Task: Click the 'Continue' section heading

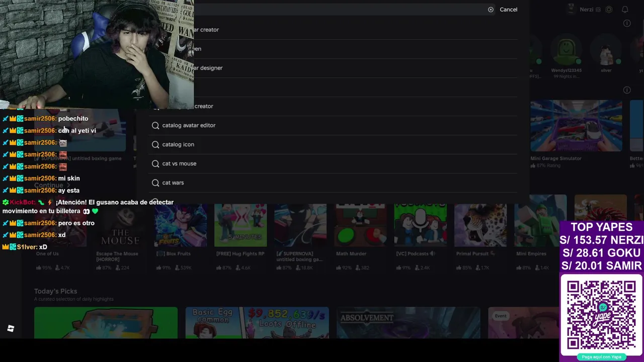Action: [x=49, y=185]
